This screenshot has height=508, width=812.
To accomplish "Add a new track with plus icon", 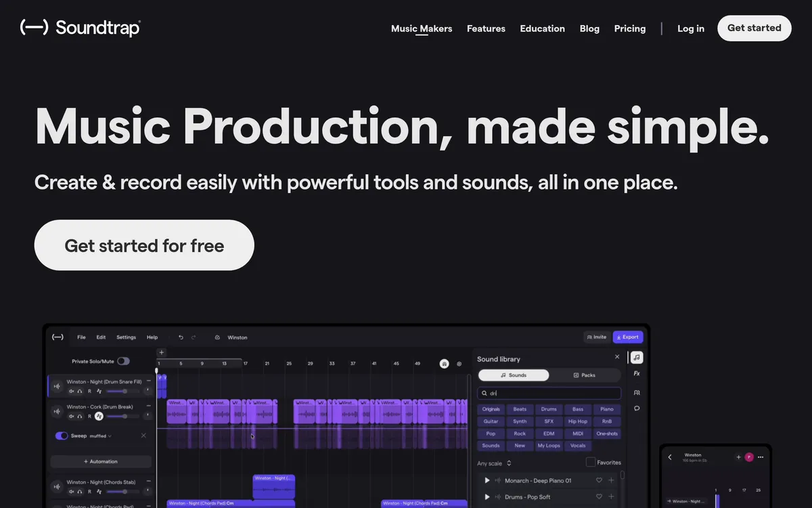I will tap(161, 352).
